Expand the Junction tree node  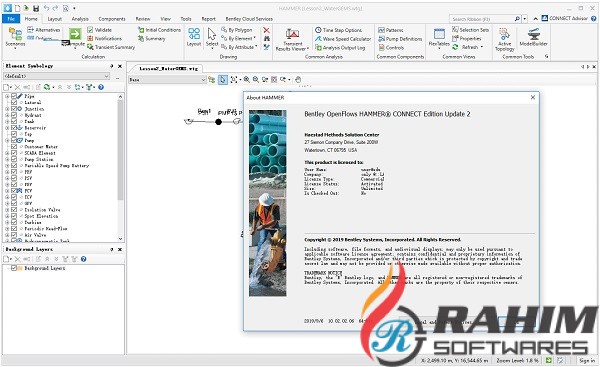(x=7, y=109)
